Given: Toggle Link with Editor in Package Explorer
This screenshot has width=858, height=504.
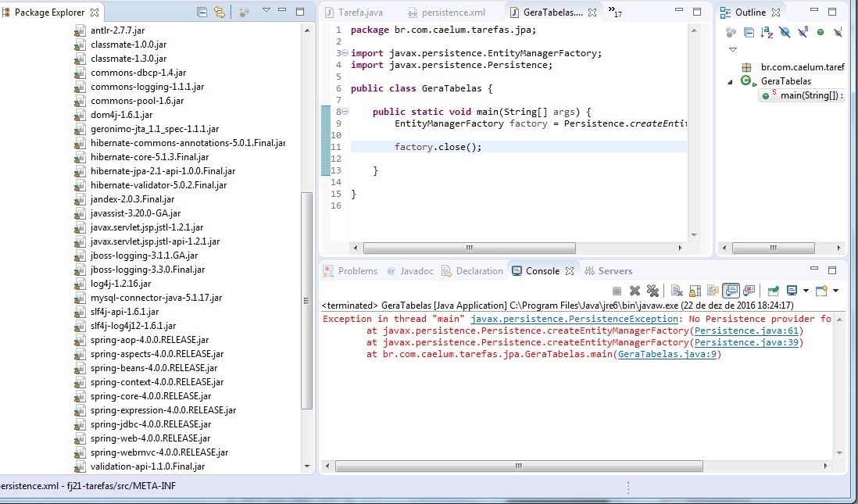Looking at the screenshot, I should tap(220, 12).
